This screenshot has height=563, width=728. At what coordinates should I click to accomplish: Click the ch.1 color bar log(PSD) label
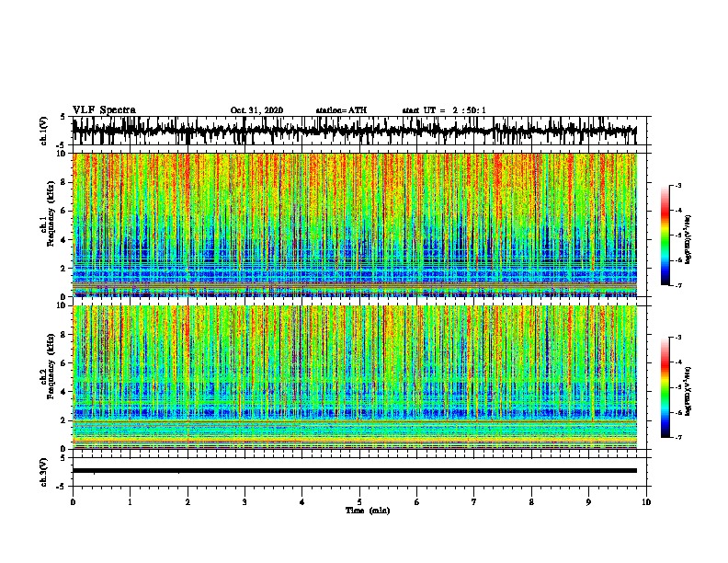[x=688, y=239]
